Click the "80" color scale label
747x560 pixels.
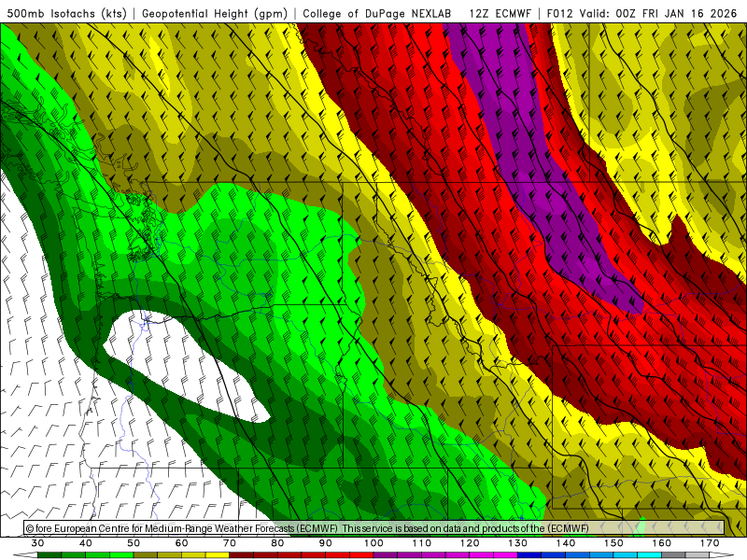pyautogui.click(x=277, y=543)
